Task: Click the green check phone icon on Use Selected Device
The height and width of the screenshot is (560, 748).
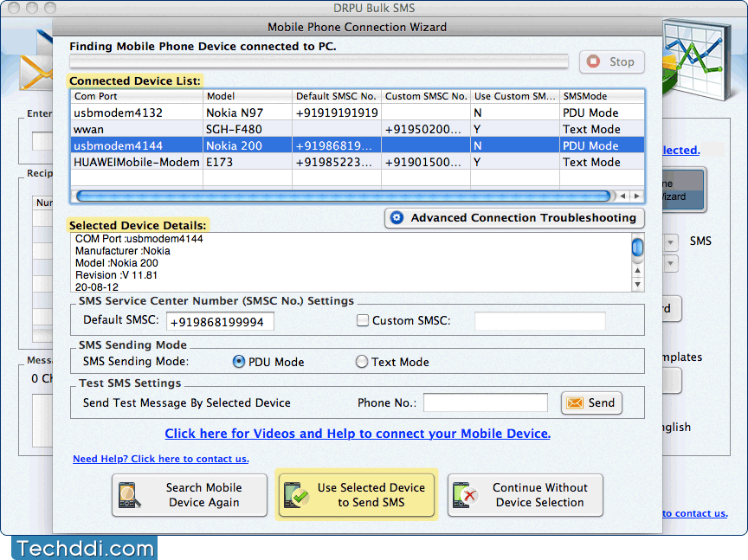Action: (x=296, y=495)
